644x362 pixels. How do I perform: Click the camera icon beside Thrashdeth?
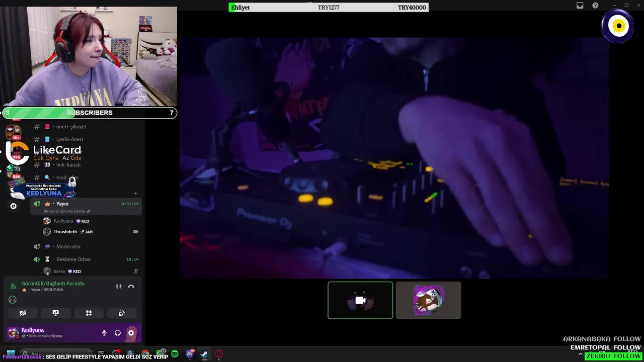coord(135,232)
